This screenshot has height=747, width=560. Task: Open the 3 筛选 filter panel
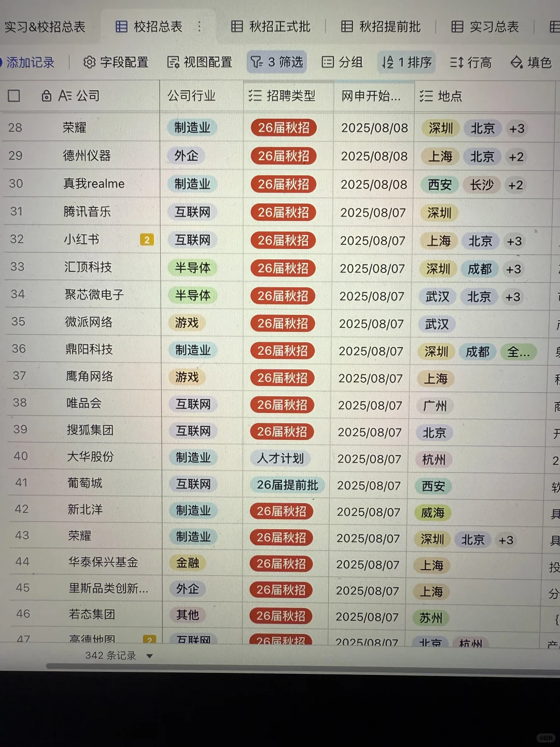277,62
